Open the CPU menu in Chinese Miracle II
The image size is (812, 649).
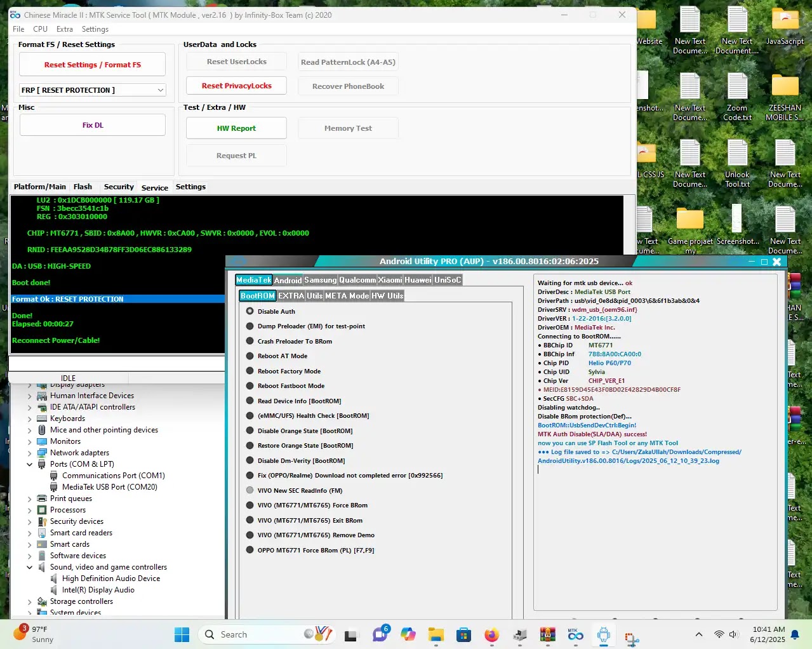(x=40, y=29)
